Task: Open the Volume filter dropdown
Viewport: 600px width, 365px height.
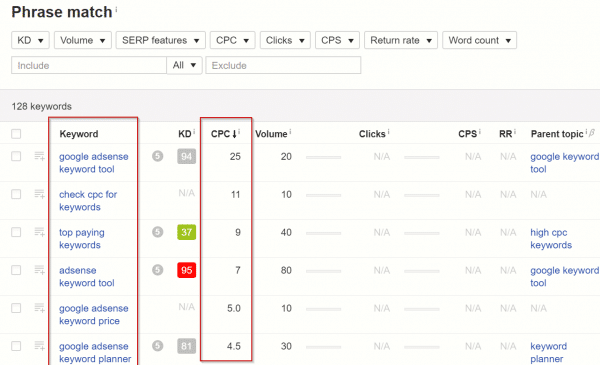Action: [83, 40]
